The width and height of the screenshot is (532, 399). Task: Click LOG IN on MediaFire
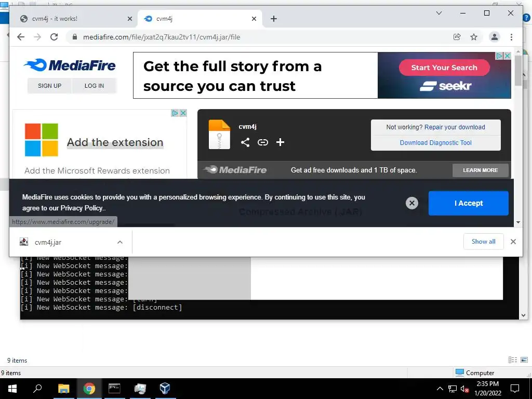[95, 86]
